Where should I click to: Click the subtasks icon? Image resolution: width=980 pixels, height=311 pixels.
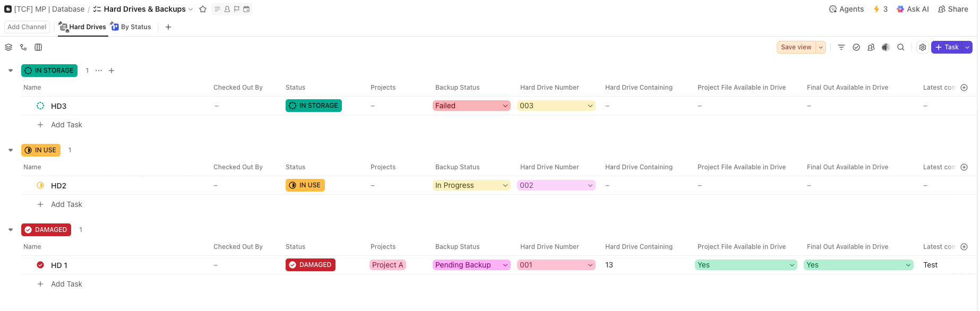click(23, 47)
